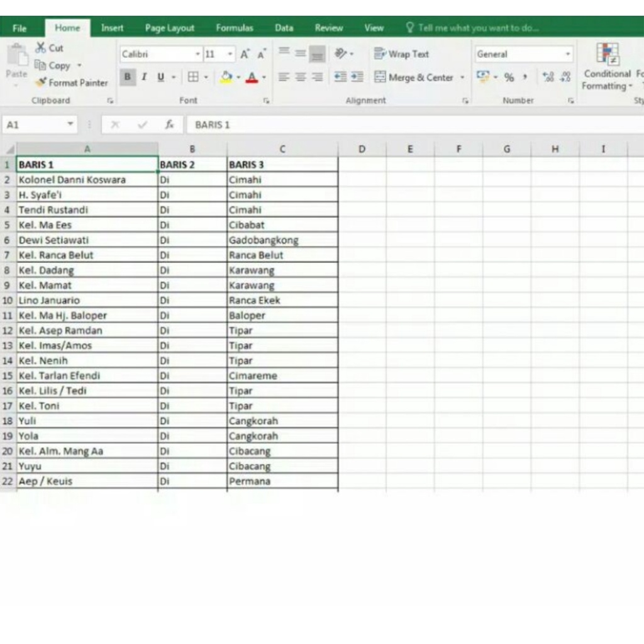This screenshot has width=644, height=644.
Task: Expand the Font Color dropdown arrow
Action: coord(264,77)
